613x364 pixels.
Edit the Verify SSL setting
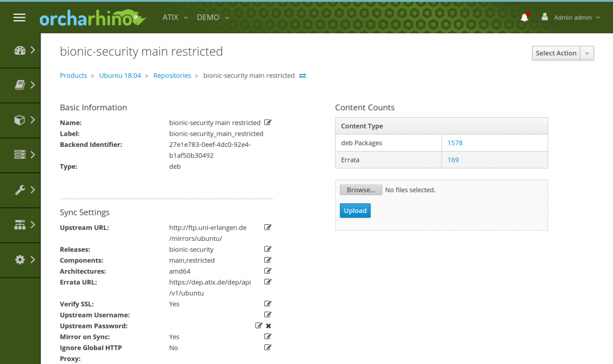coord(268,304)
